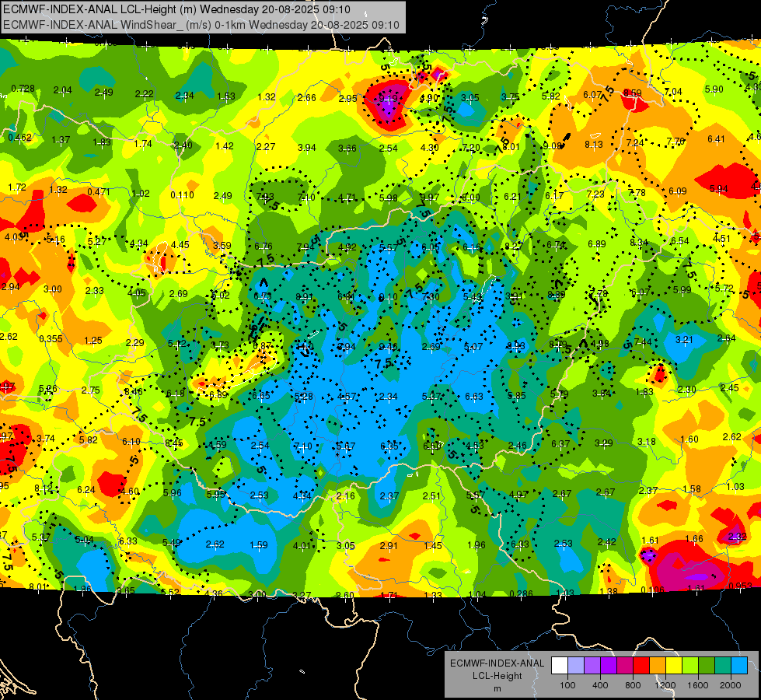Click the wind shear value "3.21"
Viewport: 761px width, 700px height.
[684, 340]
